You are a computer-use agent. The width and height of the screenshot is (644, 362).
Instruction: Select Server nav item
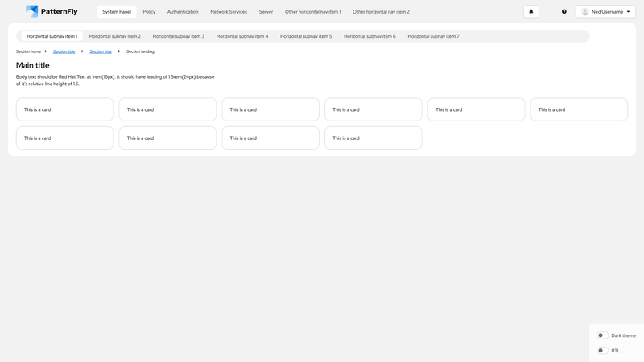(x=266, y=11)
